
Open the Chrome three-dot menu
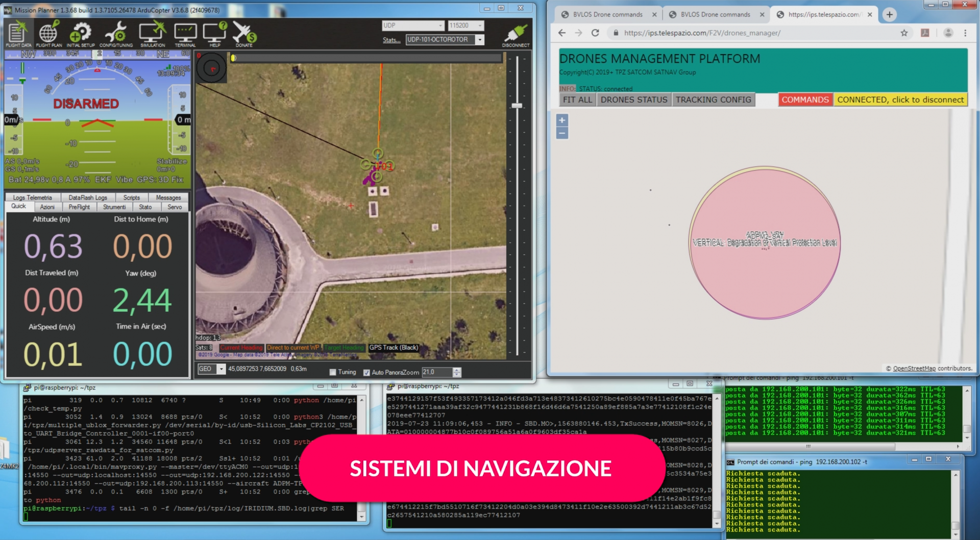tap(965, 33)
